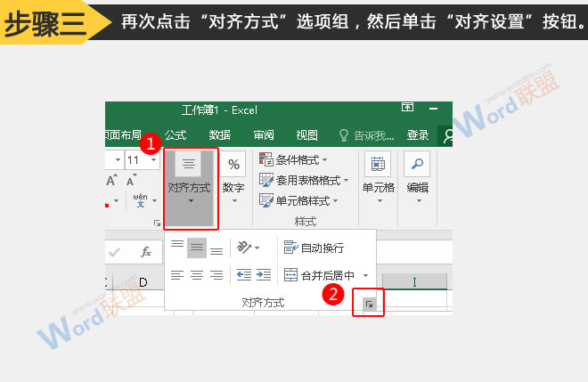The image size is (588, 382).
Task: Select top align icon
Action: (x=177, y=247)
